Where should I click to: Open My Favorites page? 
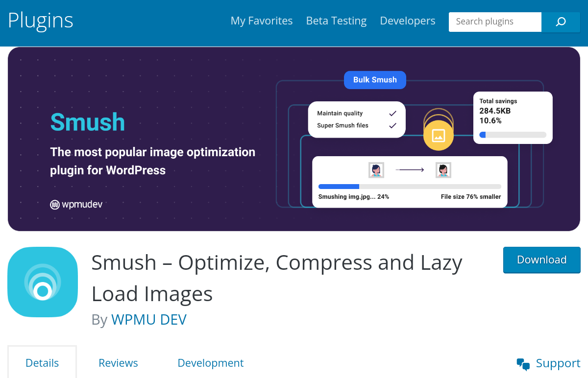[x=262, y=21]
